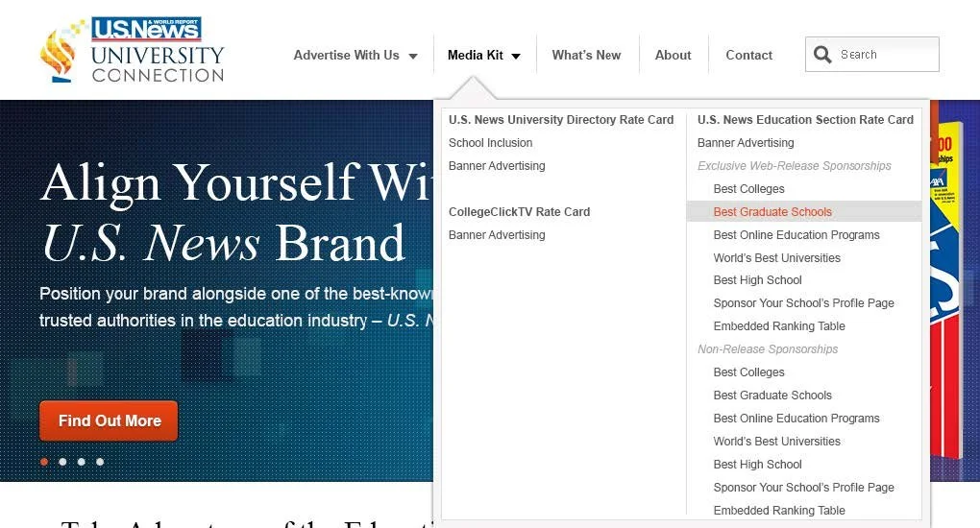Select the Media Kit menu item

coord(475,55)
